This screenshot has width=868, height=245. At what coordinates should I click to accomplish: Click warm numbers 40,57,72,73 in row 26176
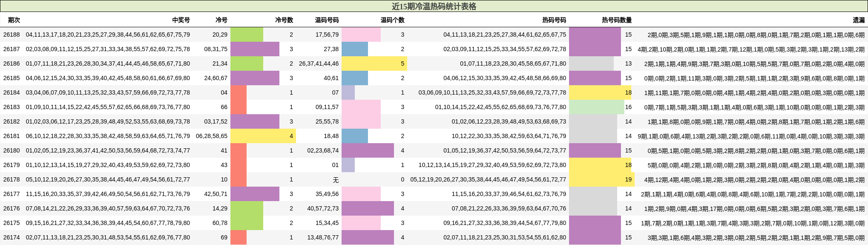(x=323, y=208)
